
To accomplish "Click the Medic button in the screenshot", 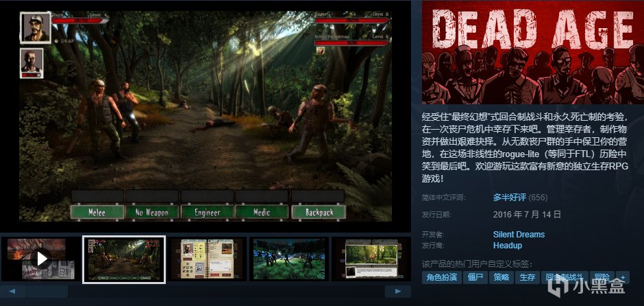I will [262, 212].
